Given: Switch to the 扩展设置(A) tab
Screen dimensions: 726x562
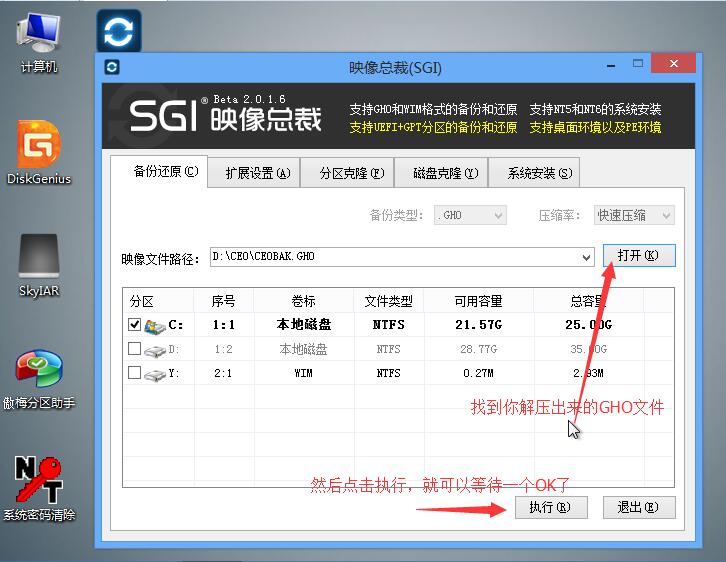Looking at the screenshot, I should click(x=254, y=173).
